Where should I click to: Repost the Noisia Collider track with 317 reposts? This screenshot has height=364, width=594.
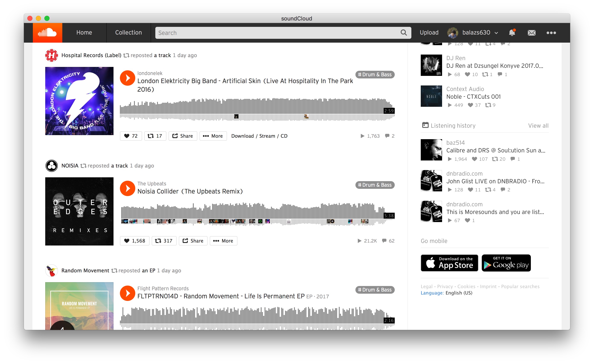(164, 241)
